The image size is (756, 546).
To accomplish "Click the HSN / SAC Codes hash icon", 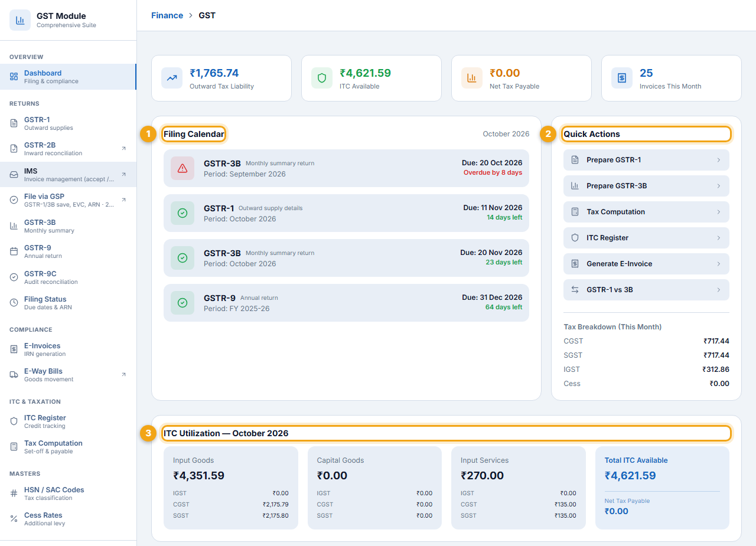I will 14,493.
